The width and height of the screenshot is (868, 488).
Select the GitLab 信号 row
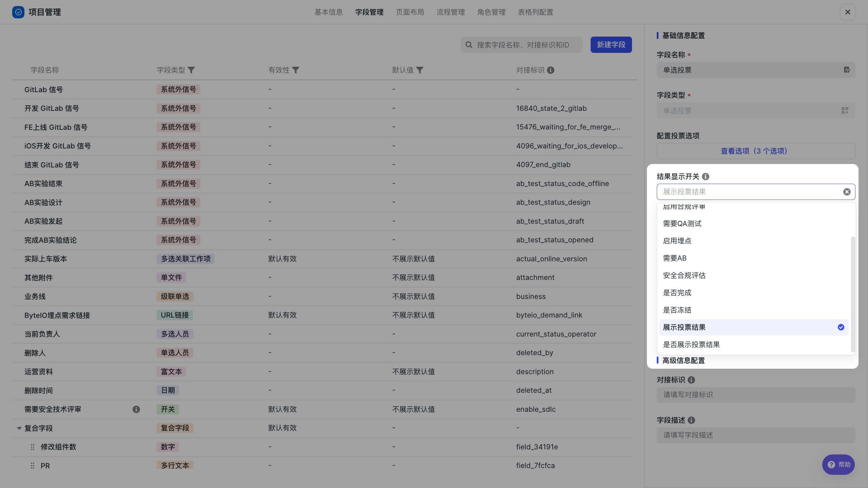322,90
